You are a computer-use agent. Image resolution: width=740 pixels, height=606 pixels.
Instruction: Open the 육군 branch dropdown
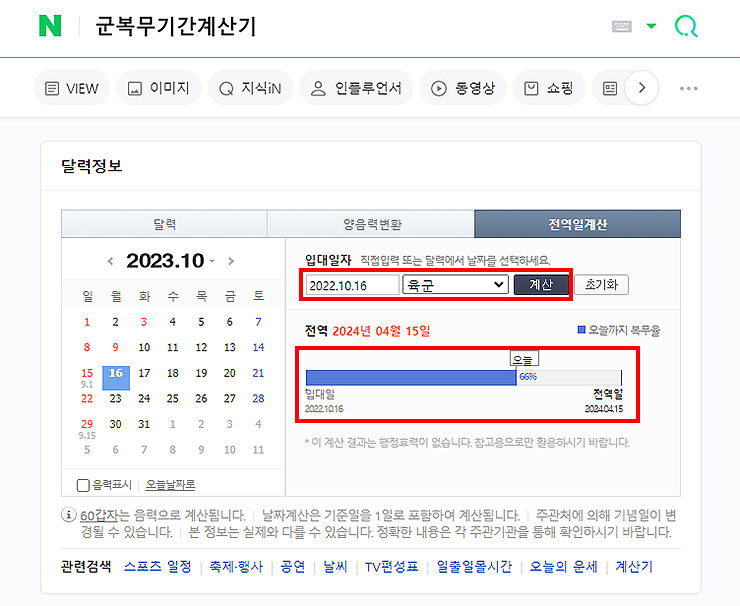[x=455, y=285]
